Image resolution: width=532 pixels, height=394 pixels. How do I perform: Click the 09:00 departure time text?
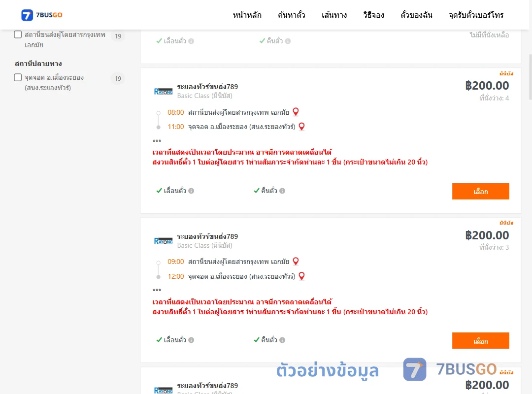[x=176, y=262]
